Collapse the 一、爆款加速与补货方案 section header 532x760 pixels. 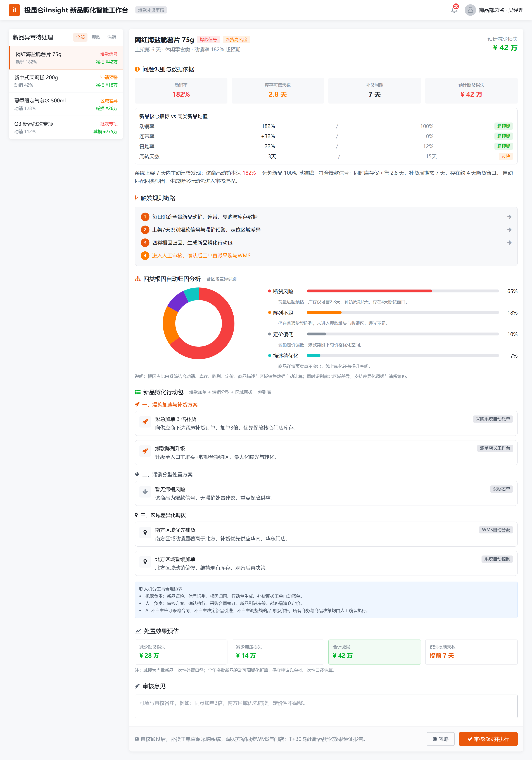166,405
